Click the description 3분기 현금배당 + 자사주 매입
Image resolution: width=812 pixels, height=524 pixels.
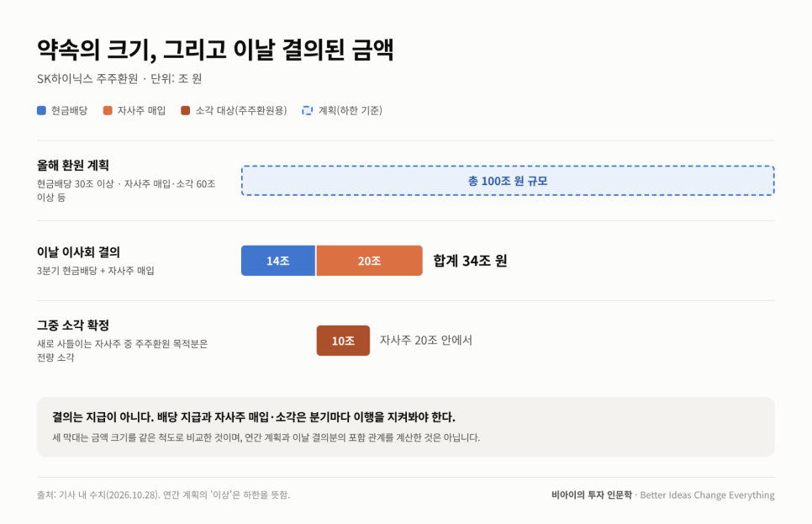pos(95,271)
